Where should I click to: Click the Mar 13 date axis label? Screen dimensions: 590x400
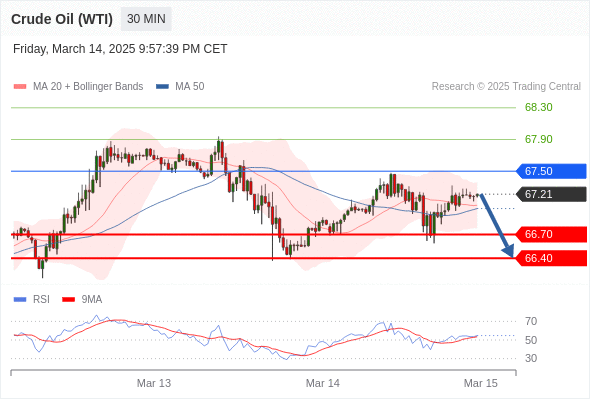tap(154, 383)
